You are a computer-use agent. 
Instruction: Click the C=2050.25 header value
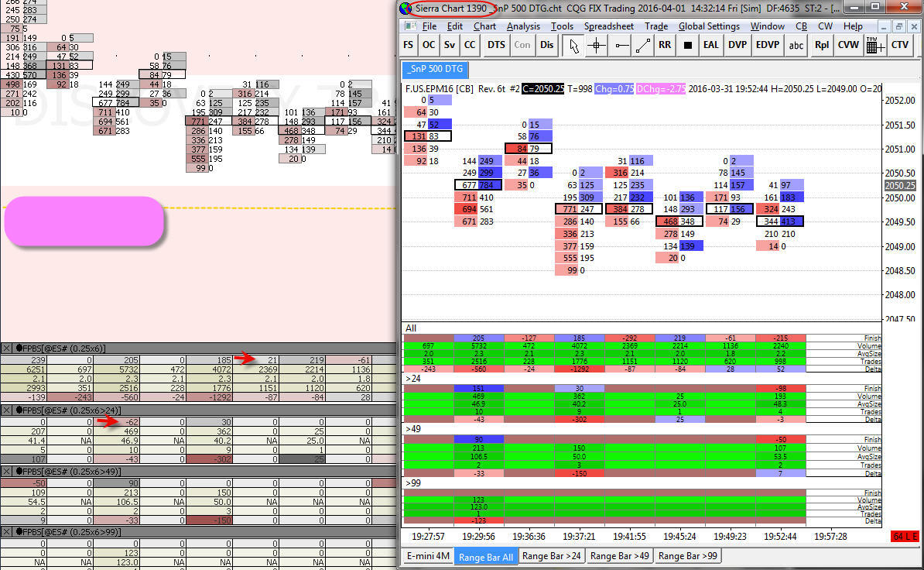point(542,89)
